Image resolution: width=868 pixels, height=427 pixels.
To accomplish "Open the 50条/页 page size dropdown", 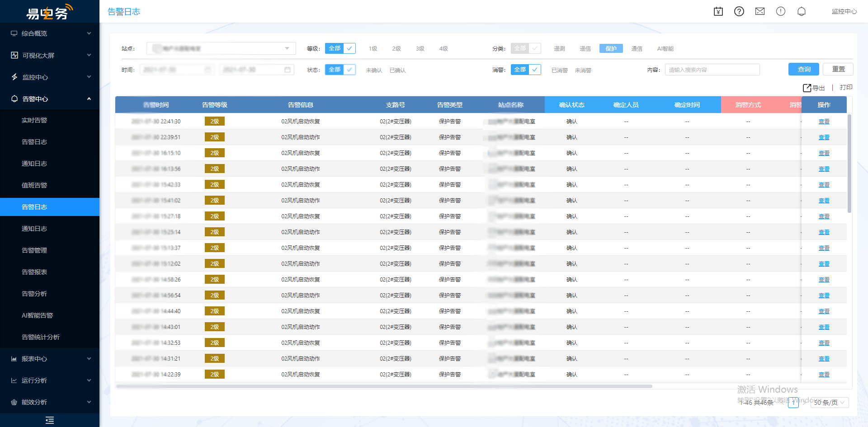I will (x=829, y=403).
